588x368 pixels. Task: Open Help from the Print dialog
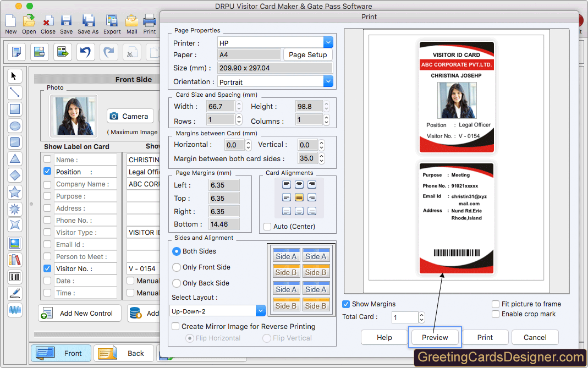pyautogui.click(x=384, y=337)
